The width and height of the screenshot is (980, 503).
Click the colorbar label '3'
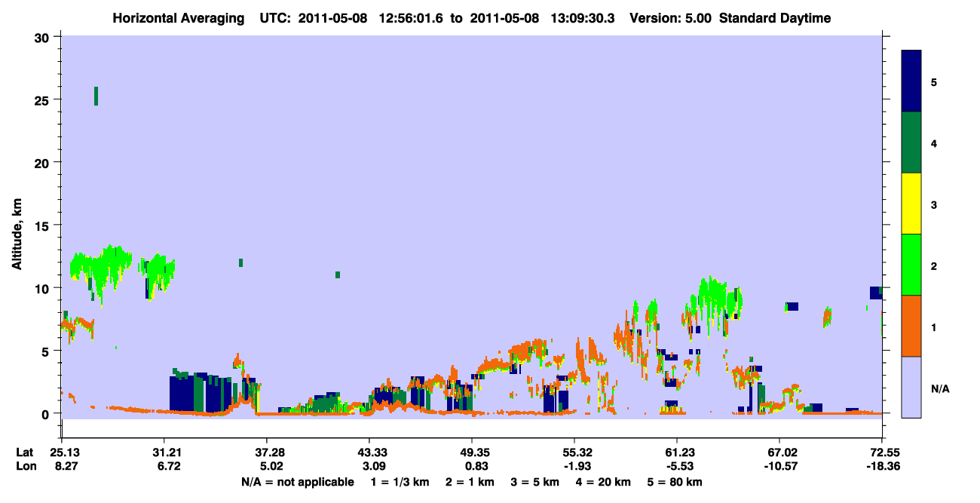coord(934,204)
